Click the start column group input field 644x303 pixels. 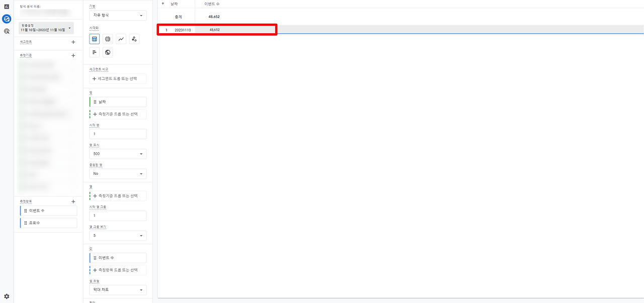point(118,216)
